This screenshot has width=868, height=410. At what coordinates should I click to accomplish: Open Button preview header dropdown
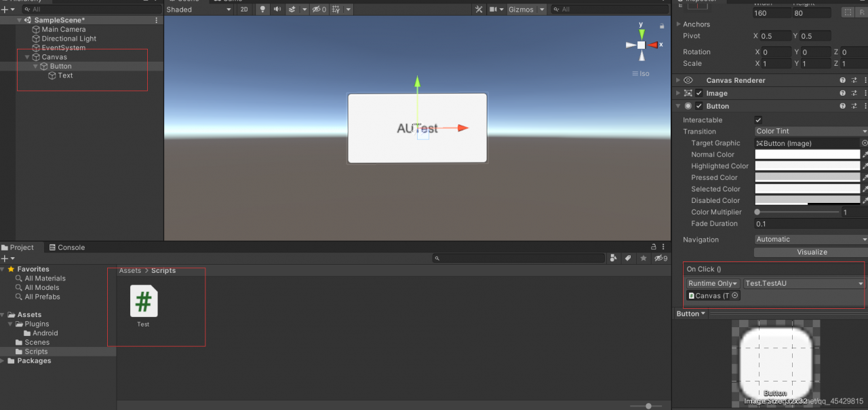click(x=691, y=314)
